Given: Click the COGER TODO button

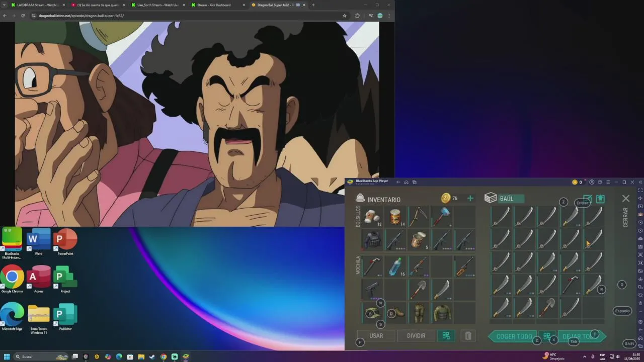Looking at the screenshot, I should pos(513,336).
